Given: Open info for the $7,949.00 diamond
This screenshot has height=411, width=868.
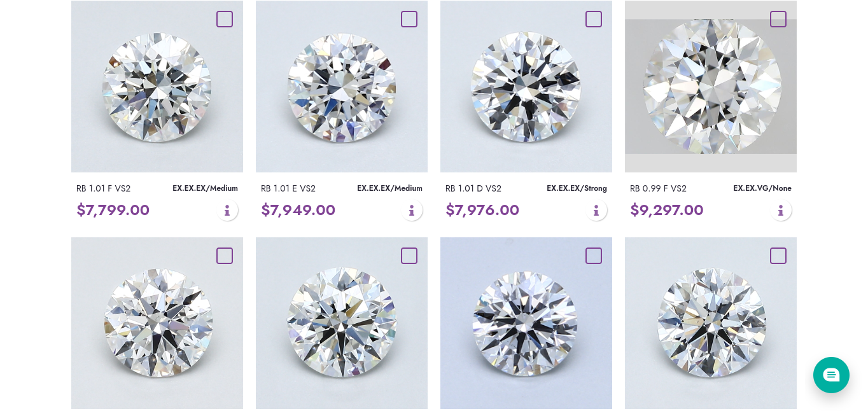Looking at the screenshot, I should point(412,210).
